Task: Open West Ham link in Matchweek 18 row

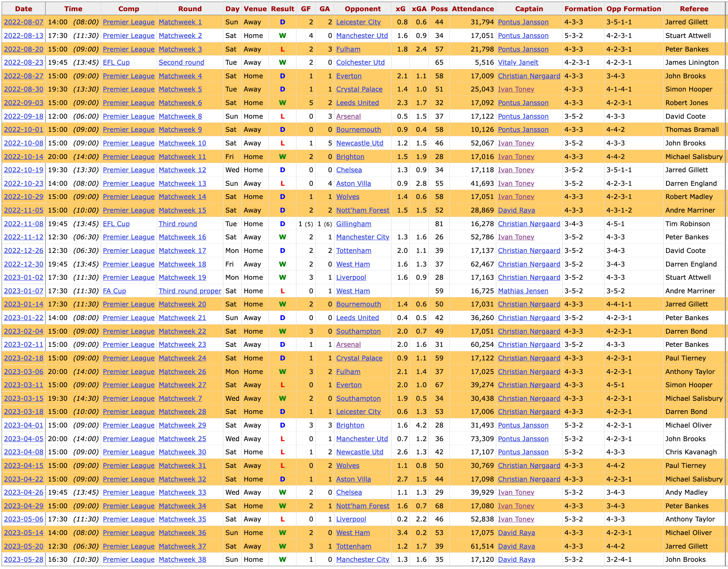Action: click(x=353, y=264)
